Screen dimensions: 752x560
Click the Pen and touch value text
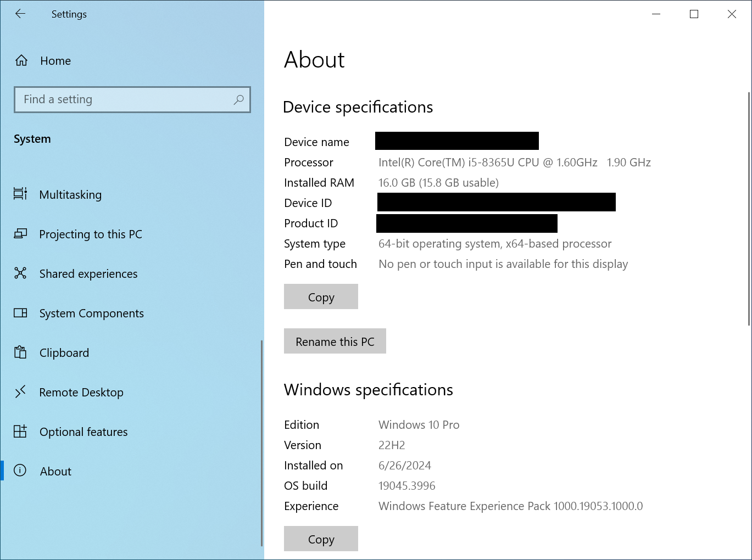coord(503,264)
